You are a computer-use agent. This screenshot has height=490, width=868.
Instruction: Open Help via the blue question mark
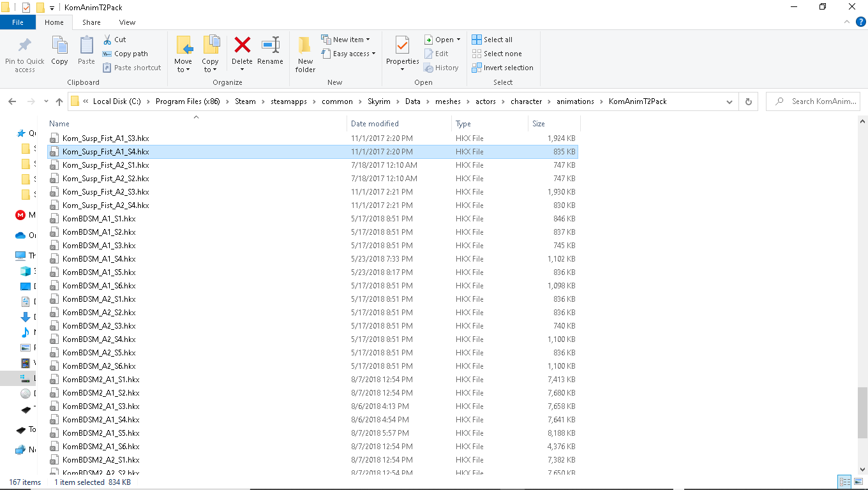tap(861, 22)
